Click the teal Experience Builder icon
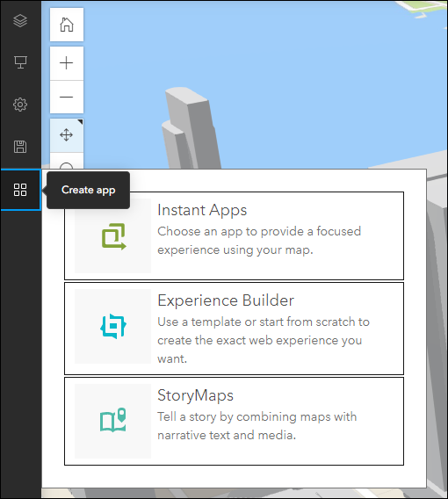 click(x=113, y=326)
